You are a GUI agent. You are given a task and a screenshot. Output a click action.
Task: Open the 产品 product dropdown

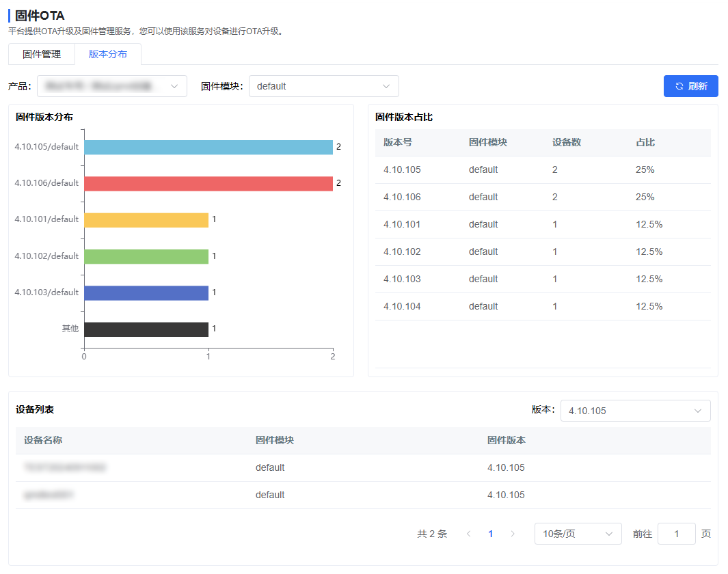pyautogui.click(x=112, y=86)
